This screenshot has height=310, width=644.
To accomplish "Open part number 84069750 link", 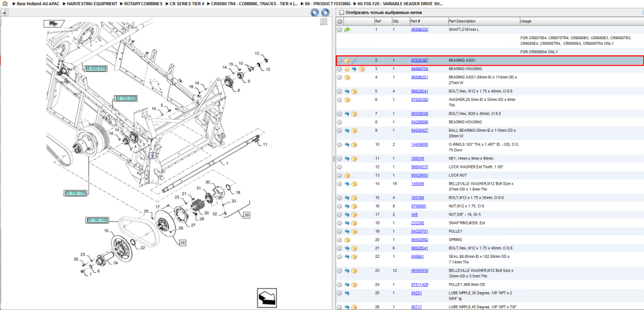I will click(x=420, y=69).
